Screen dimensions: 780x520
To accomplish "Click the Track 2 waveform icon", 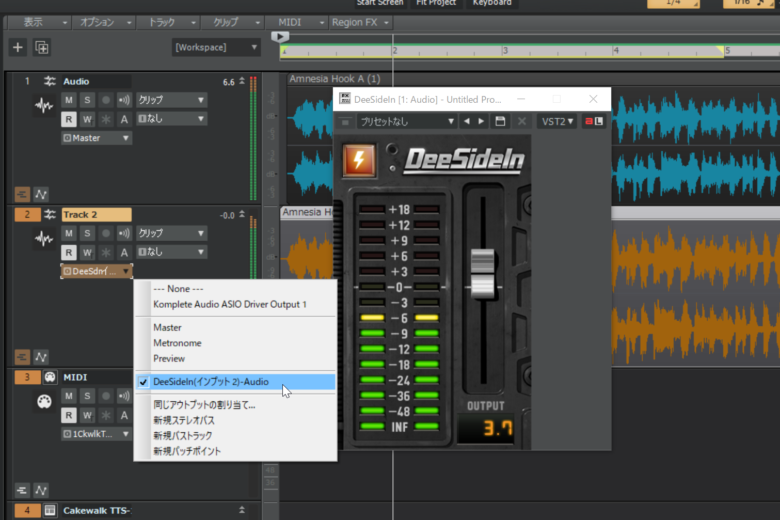I will (44, 238).
